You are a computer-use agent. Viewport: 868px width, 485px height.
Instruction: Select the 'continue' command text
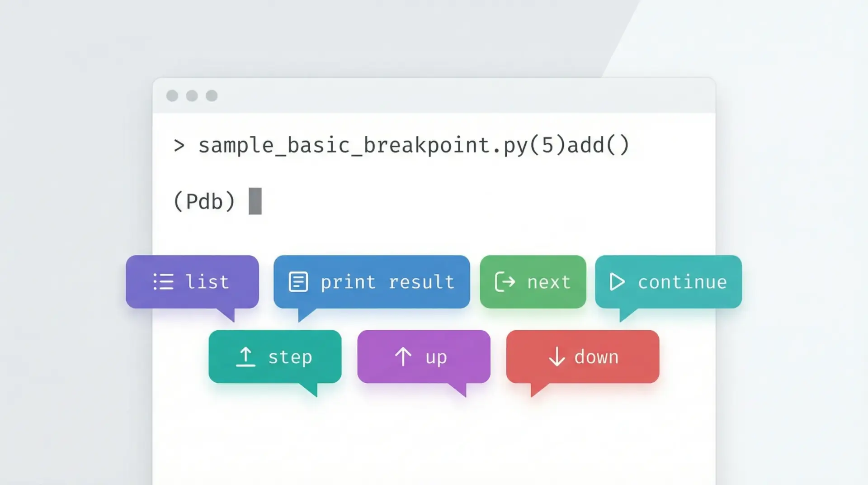[x=682, y=282]
